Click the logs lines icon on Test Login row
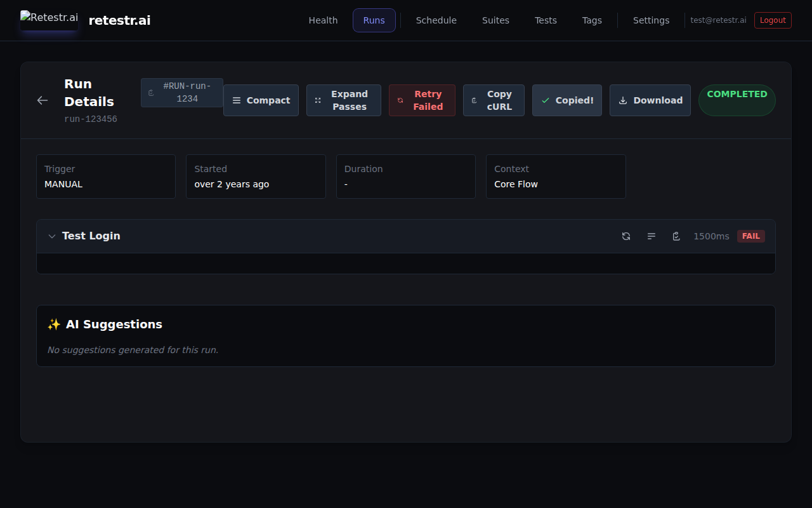 [652, 236]
